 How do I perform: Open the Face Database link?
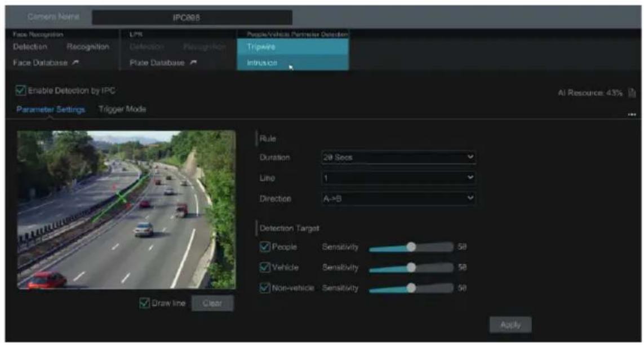point(41,63)
